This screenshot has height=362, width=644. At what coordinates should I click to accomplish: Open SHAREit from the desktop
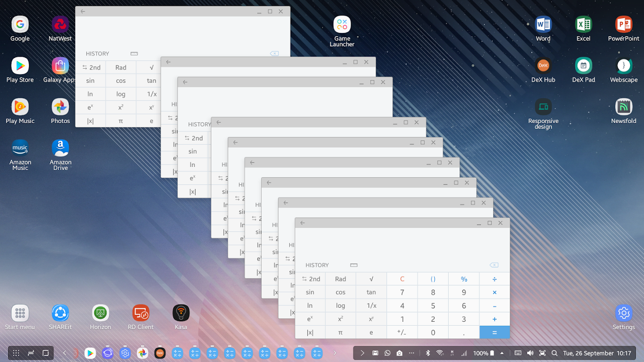coord(60,313)
